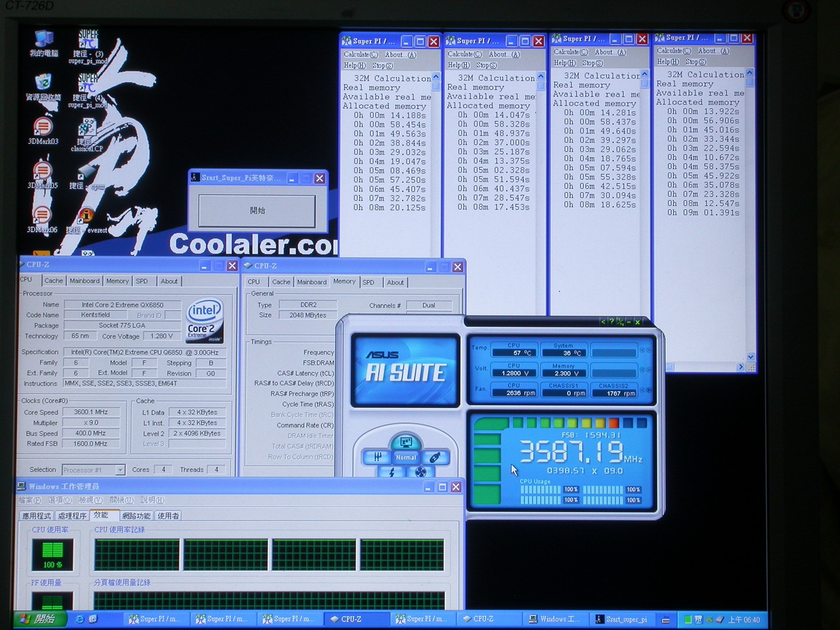Switch to Memory tab in left CPU-Z
The height and width of the screenshot is (630, 840).
(x=117, y=281)
